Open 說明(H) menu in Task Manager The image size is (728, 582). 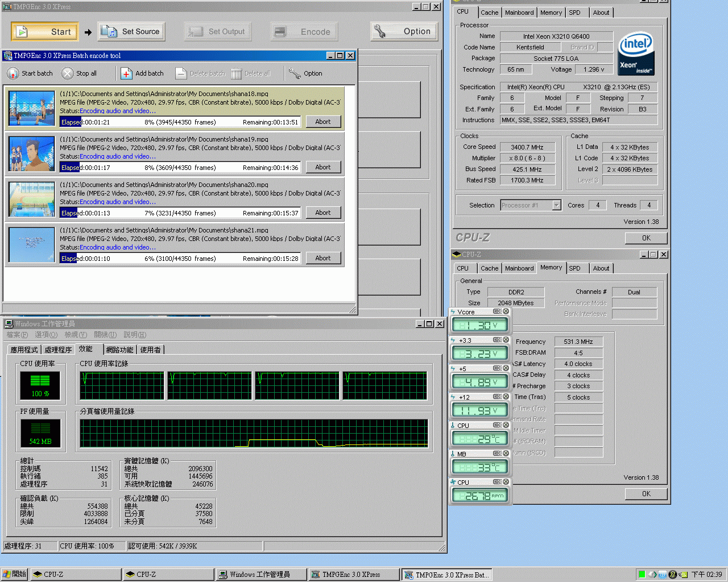pyautogui.click(x=135, y=335)
